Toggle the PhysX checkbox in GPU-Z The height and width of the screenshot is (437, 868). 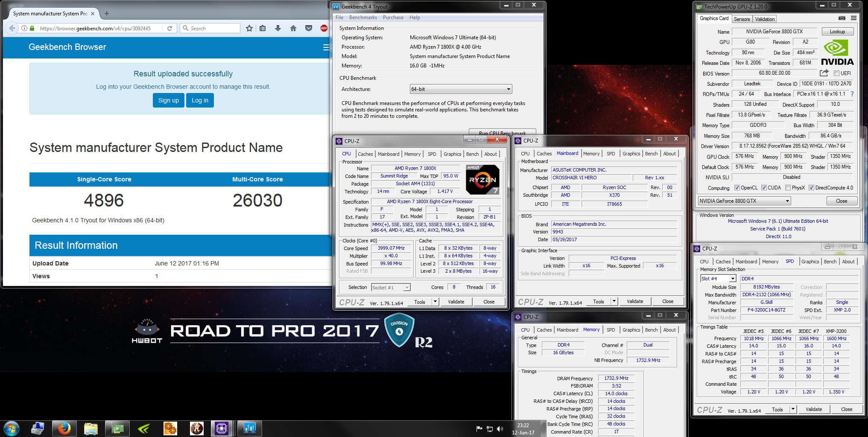pyautogui.click(x=788, y=188)
